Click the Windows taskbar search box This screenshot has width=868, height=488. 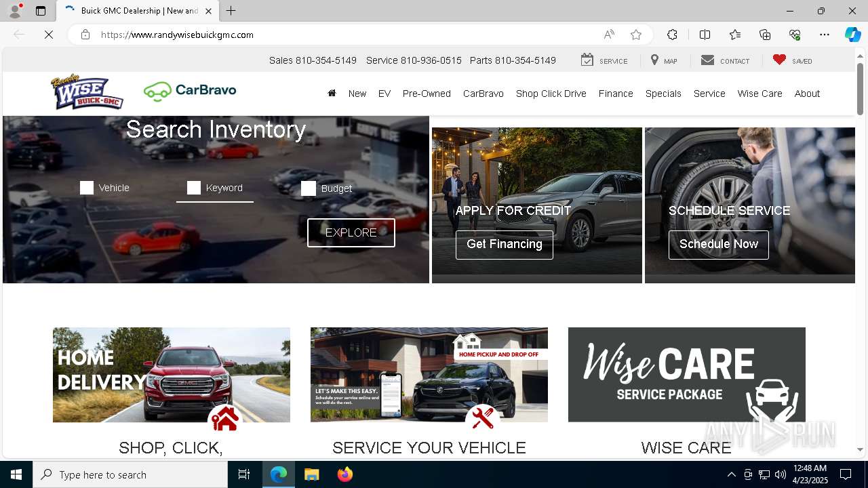click(130, 474)
